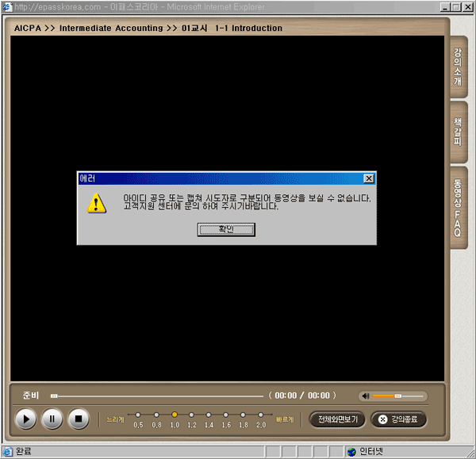Click the warning triangle icon in dialog
476x459 pixels.
96,203
